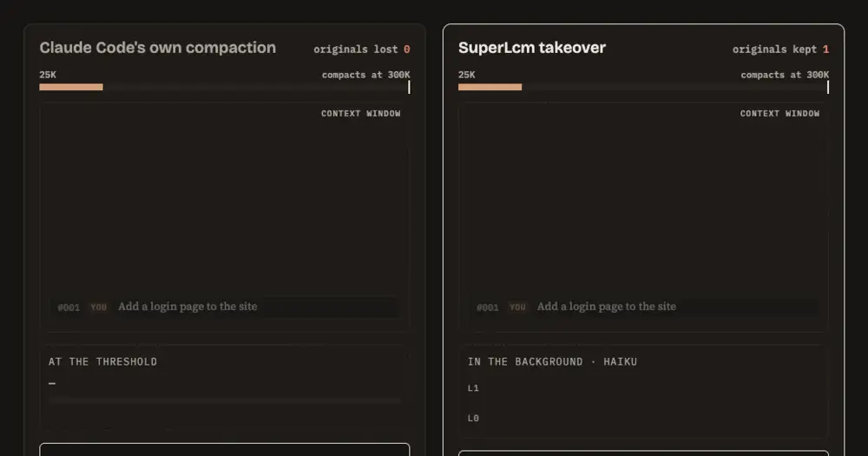Click "compacts at 300K" in SuperLcm panel
This screenshot has width=868, height=456.
pos(785,75)
